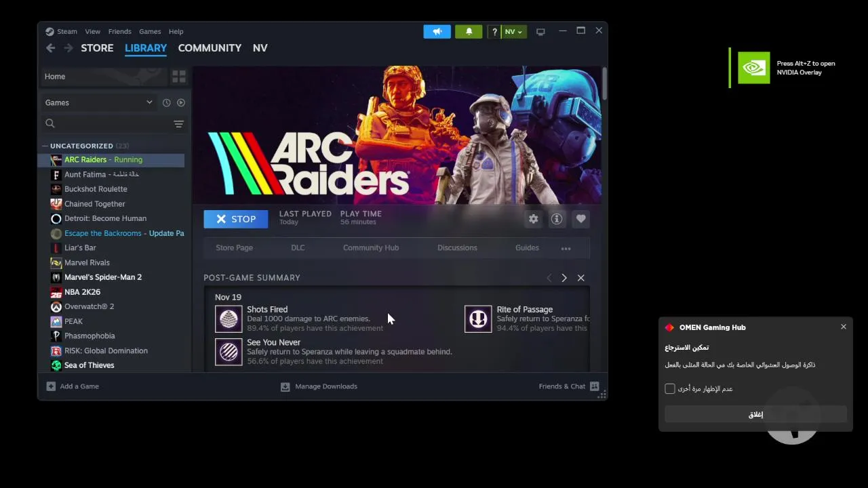Click the Rite of Passage achievement icon
The height and width of the screenshot is (488, 868).
point(478,319)
